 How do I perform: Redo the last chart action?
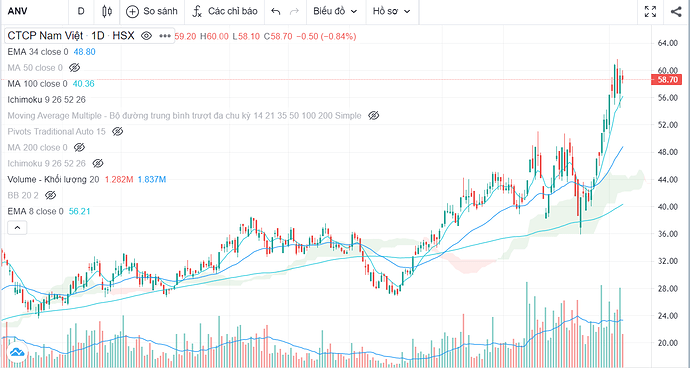[294, 12]
